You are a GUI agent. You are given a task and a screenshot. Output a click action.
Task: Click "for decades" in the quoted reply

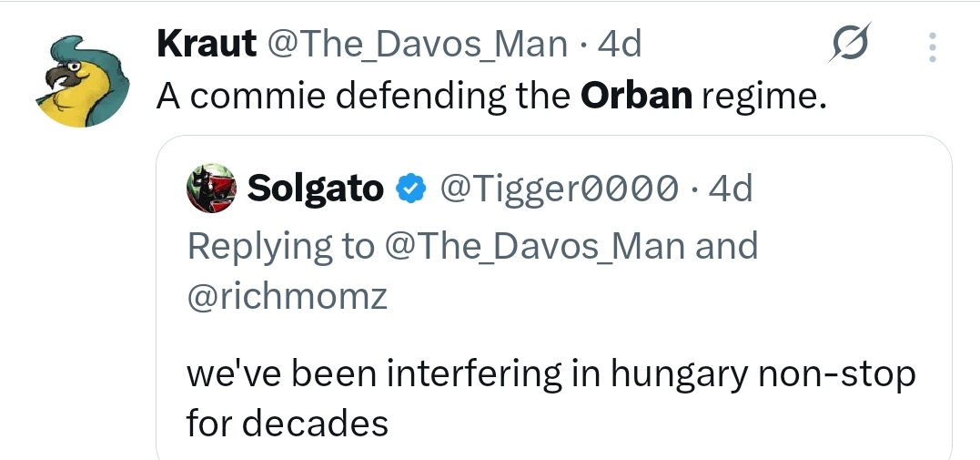tap(287, 424)
